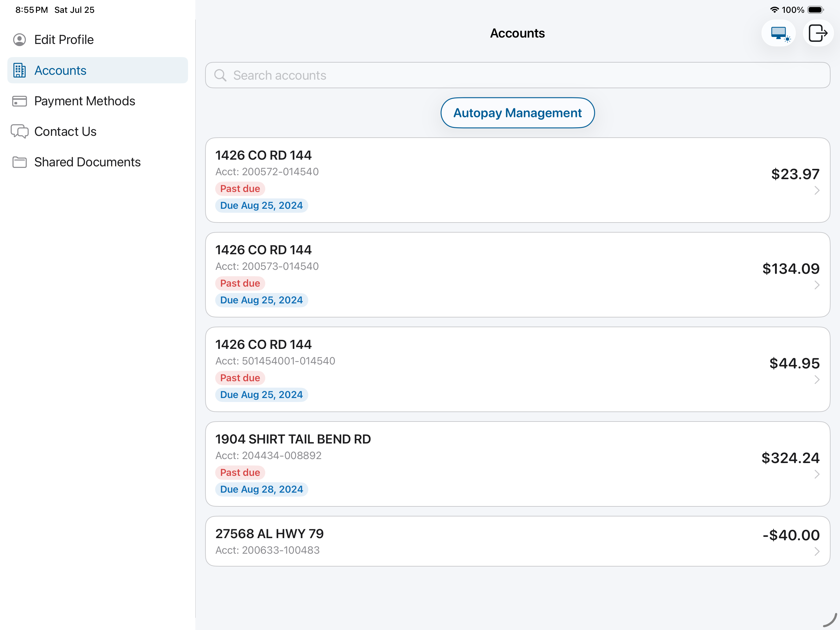
Task: Open Shared Documents
Action: (98, 162)
